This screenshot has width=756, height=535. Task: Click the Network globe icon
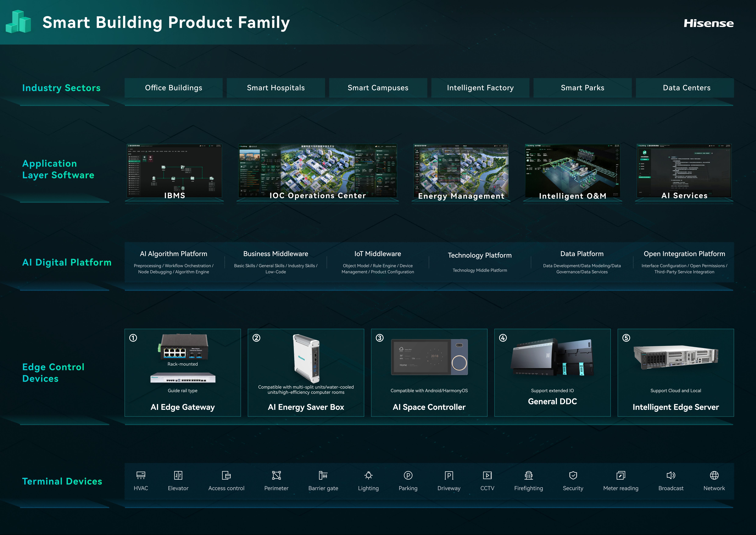point(714,475)
